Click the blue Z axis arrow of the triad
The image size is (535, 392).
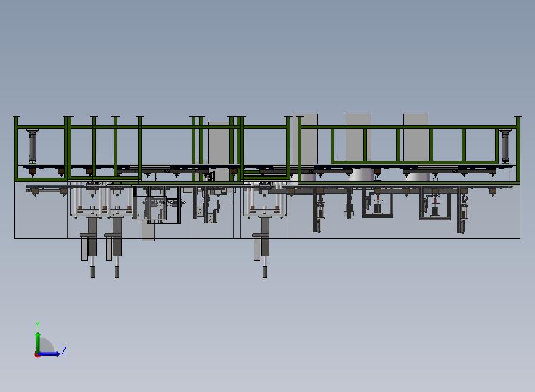pos(49,354)
